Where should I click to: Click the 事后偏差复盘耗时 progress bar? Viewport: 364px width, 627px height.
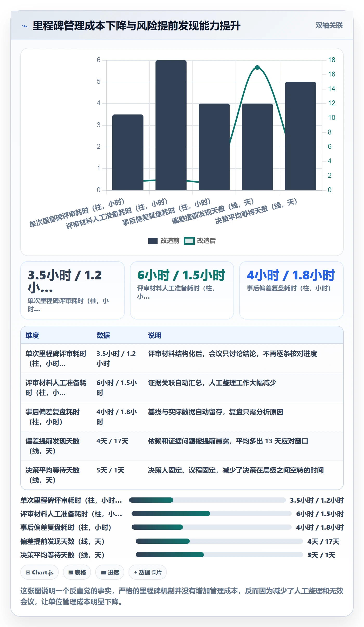click(x=211, y=527)
